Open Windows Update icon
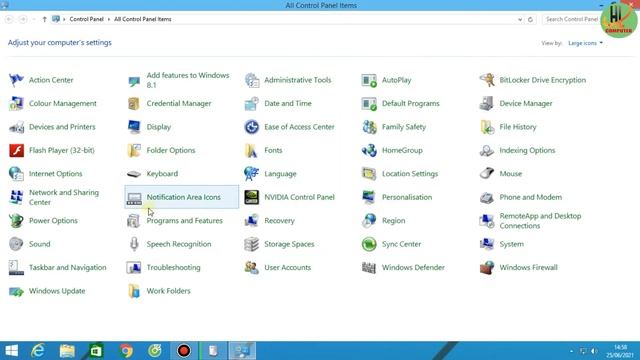Screen dimensions: 640x360 [x=16, y=291]
